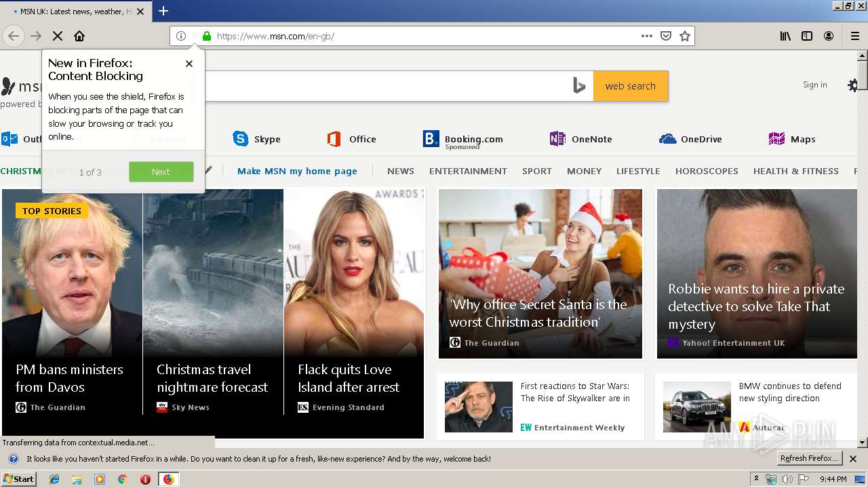
Task: Open OneDrive shortcut
Action: tap(690, 139)
